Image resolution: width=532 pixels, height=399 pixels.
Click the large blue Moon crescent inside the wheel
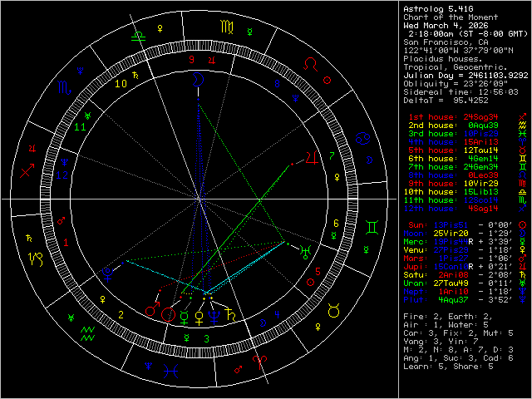[x=198, y=80]
